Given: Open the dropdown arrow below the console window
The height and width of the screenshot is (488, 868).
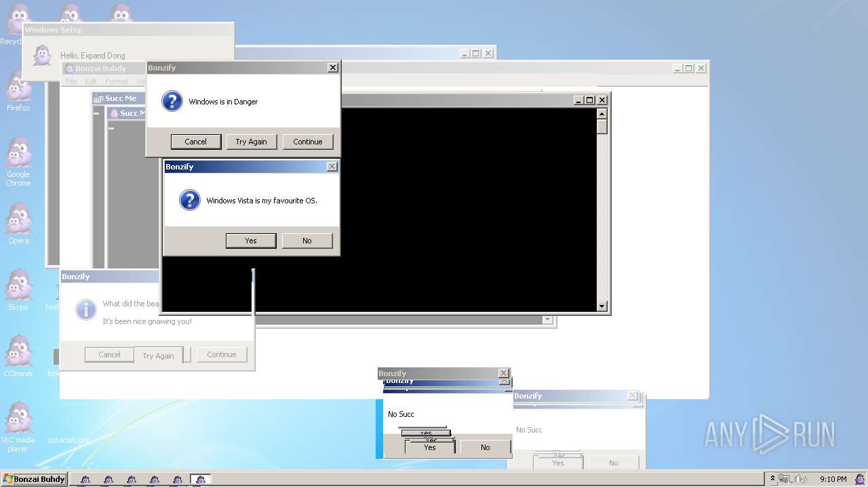Looking at the screenshot, I should (547, 320).
